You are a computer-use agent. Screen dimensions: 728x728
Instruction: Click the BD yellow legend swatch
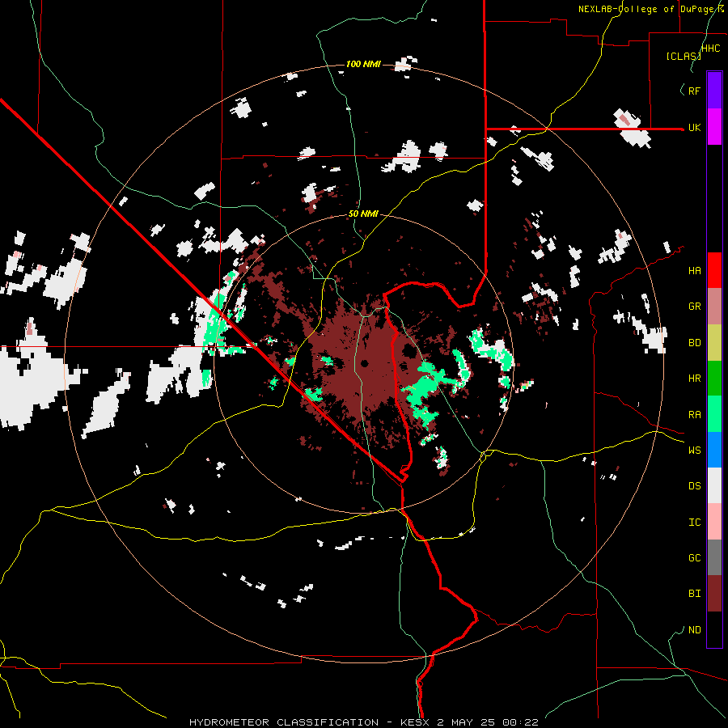pyautogui.click(x=714, y=342)
